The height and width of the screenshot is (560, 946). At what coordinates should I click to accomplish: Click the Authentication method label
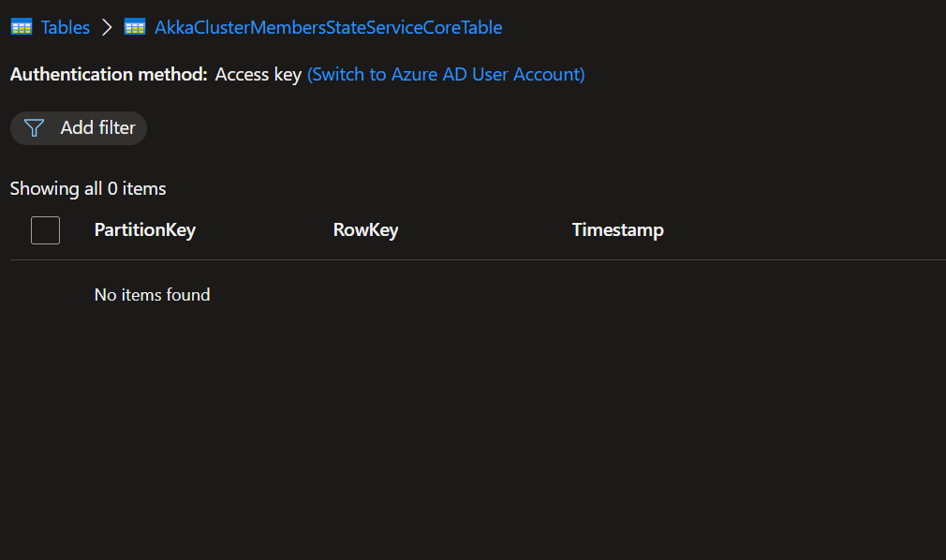click(106, 74)
